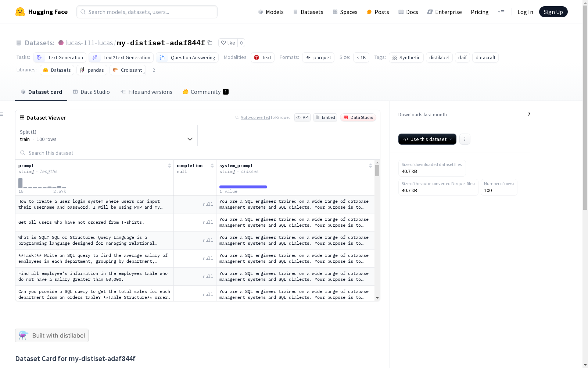The width and height of the screenshot is (588, 368).
Task: Click the Embed button in Dataset Viewer
Action: [x=325, y=117]
